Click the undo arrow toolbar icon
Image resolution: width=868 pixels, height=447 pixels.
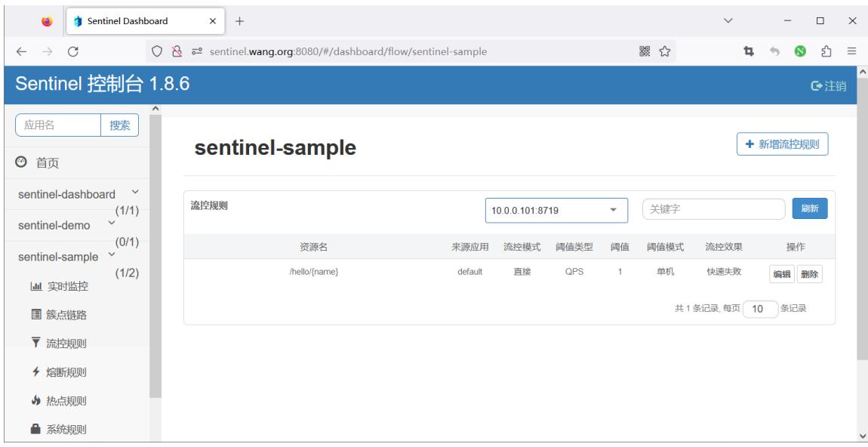(x=774, y=51)
